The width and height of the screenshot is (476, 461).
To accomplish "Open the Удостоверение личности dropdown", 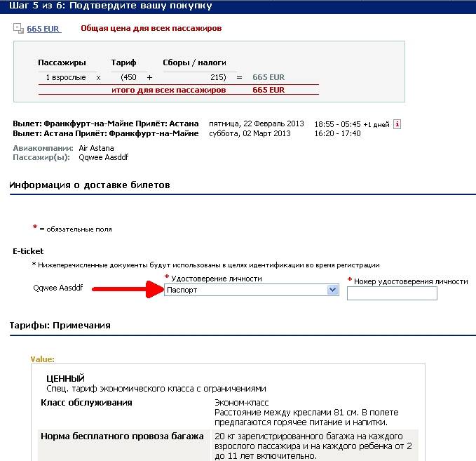I will [252, 290].
